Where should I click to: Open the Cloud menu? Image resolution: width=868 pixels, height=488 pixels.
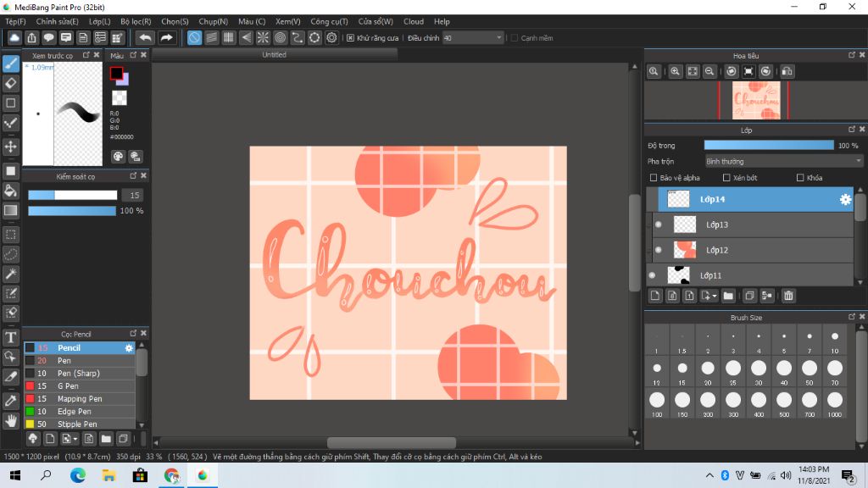click(414, 21)
